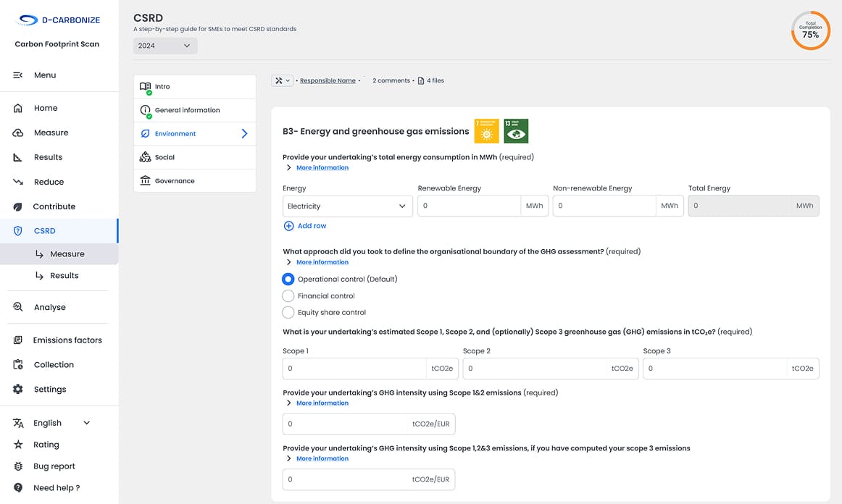
Task: Click the 75% total completion indicator
Action: 810,30
